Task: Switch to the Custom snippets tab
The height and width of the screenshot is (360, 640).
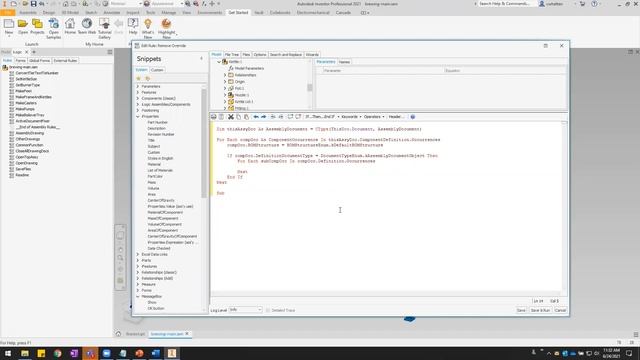Action: 157,70
